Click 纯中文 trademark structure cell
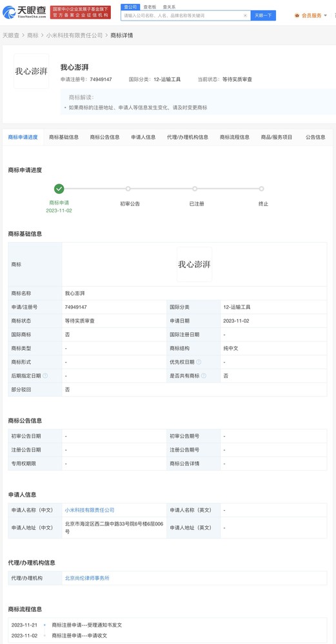The image size is (336, 644). click(x=273, y=348)
